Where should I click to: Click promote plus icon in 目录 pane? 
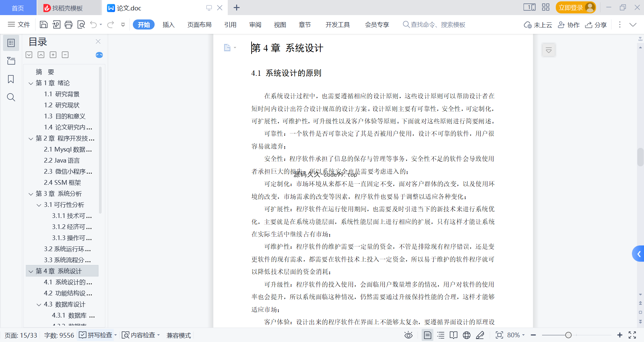click(53, 55)
